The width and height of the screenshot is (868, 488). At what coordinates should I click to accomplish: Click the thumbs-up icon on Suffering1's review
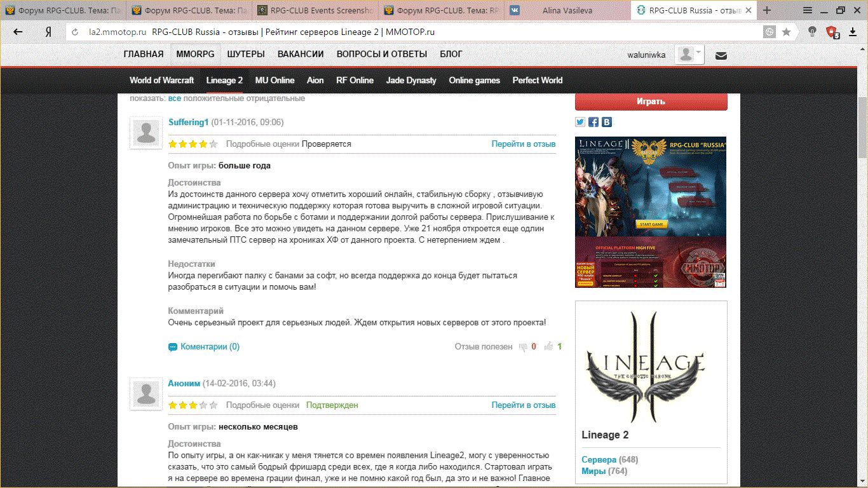pos(548,346)
